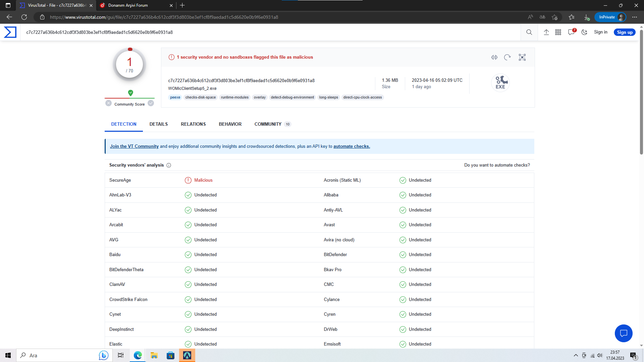Click the hash search input field
The image size is (644, 362).
268,32
